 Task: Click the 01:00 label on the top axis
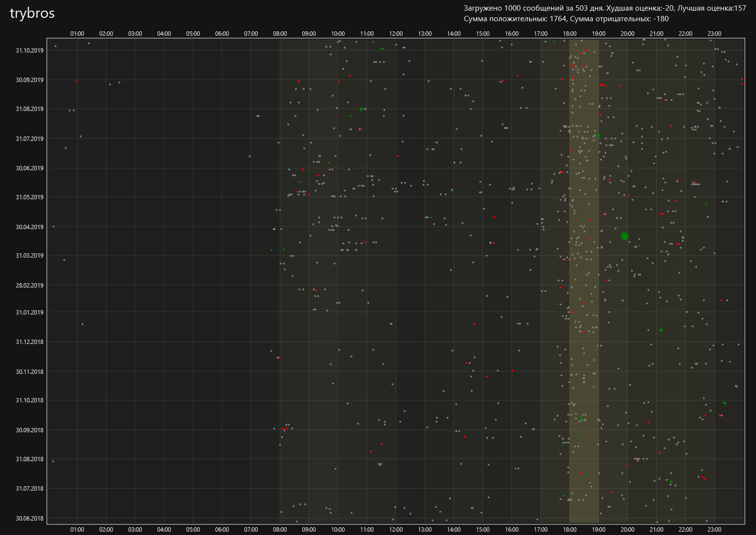point(77,34)
